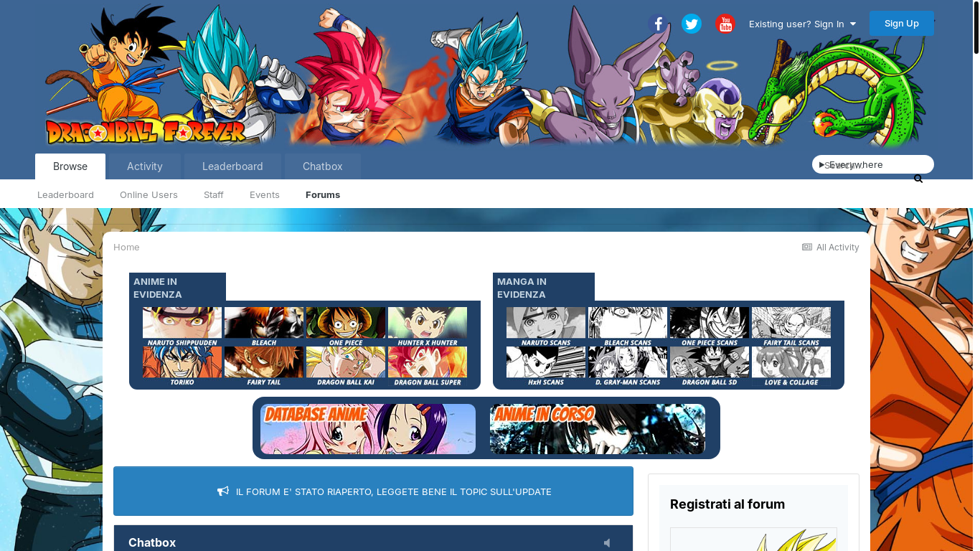Click the All Activity newspaper icon

point(807,247)
